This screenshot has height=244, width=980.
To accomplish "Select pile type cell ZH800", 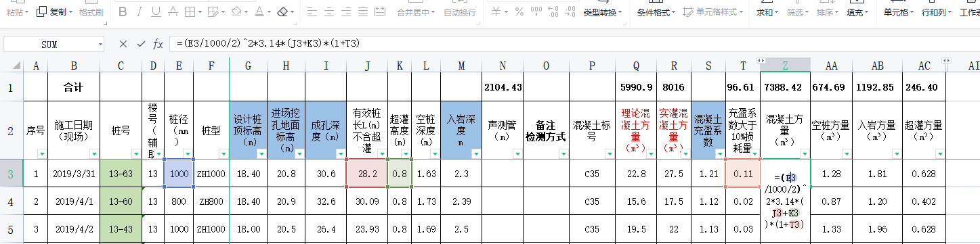I will (x=211, y=201).
